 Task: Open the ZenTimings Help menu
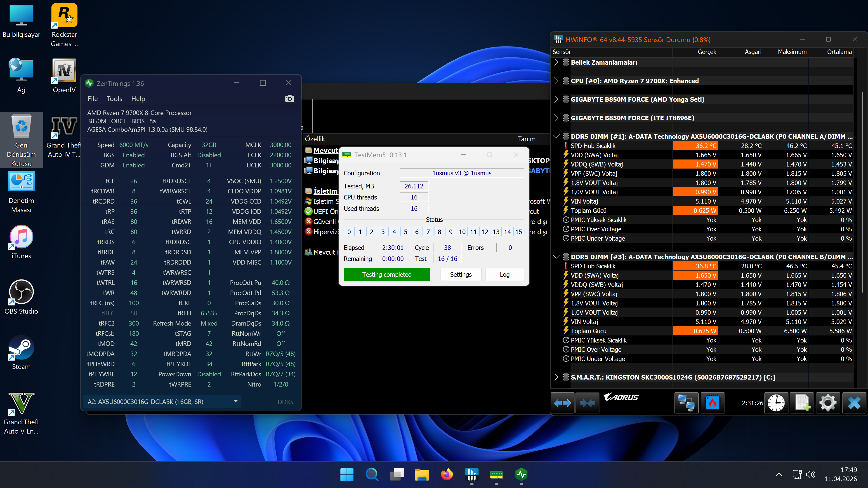click(138, 99)
